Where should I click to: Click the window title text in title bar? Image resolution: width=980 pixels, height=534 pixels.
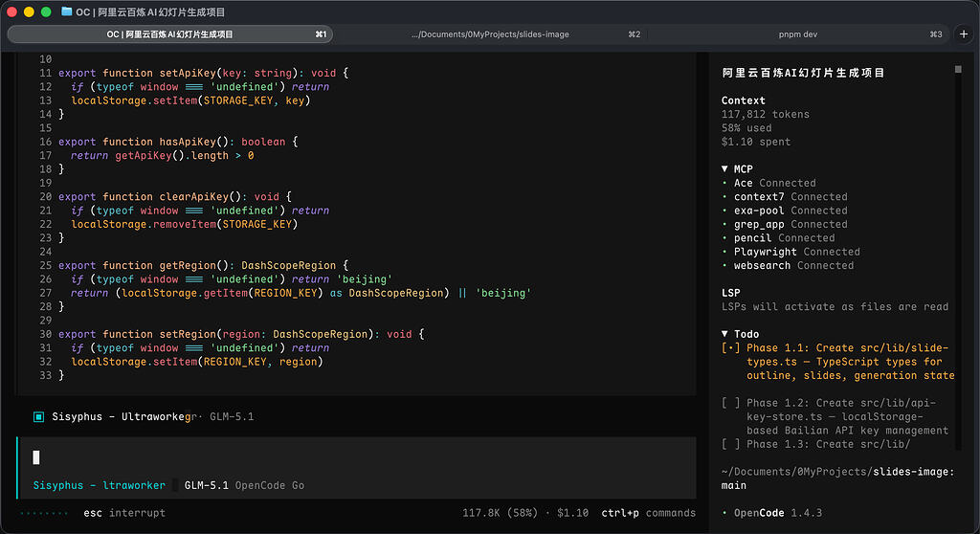pos(150,11)
